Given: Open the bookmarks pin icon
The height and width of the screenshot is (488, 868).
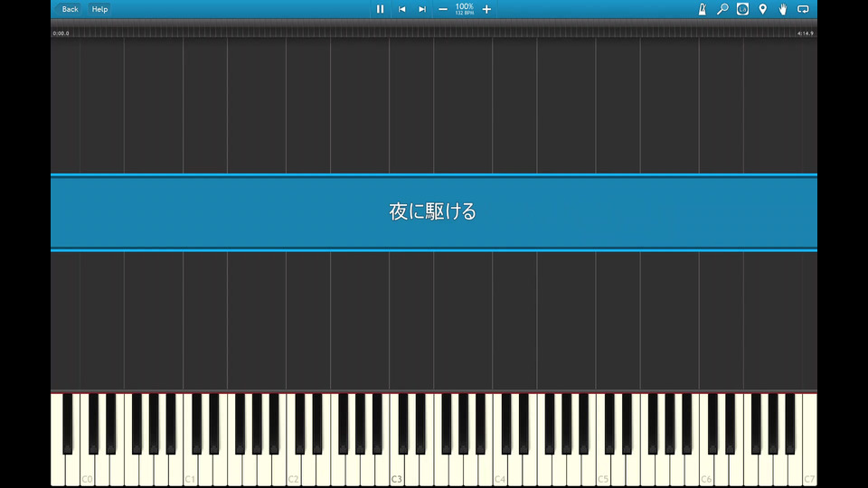Looking at the screenshot, I should tap(763, 9).
